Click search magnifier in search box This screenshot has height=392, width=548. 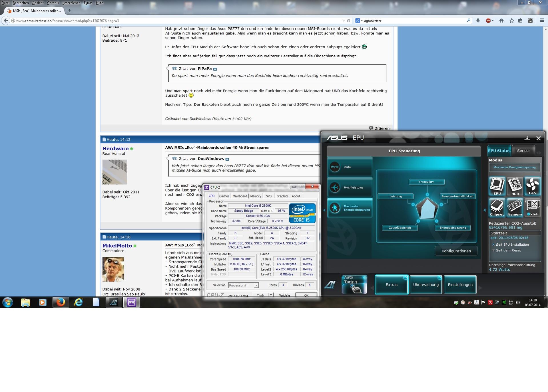[468, 21]
